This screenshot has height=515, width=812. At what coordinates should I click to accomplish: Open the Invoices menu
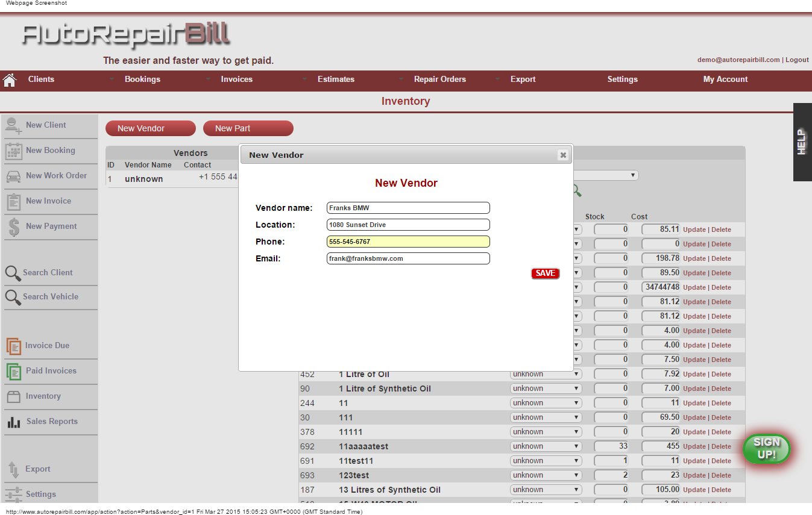pyautogui.click(x=236, y=80)
